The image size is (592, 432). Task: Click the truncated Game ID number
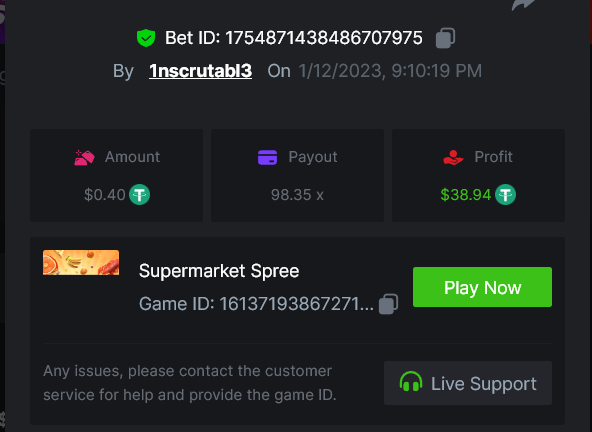click(x=296, y=304)
